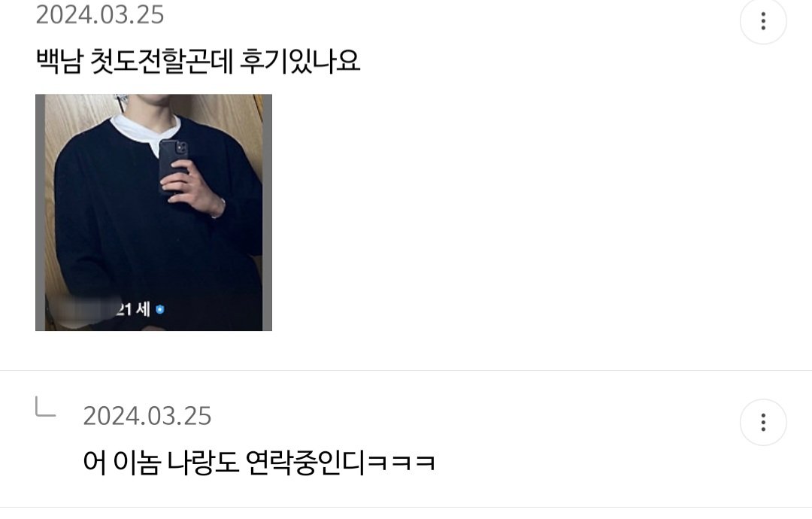Click the reply indent arrow icon
This screenshot has height=519, width=812.
click(x=45, y=407)
